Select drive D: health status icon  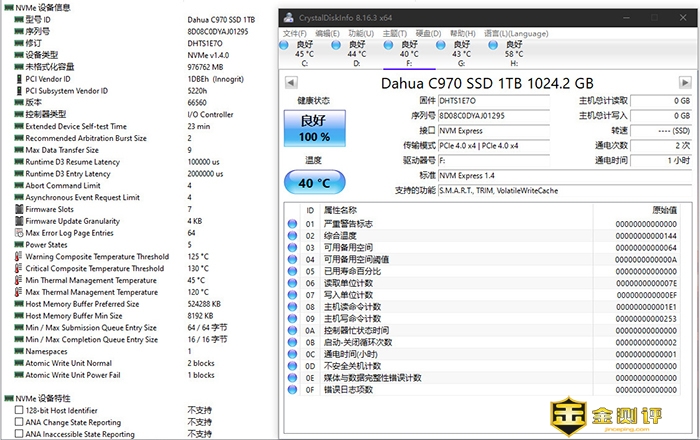(337, 44)
